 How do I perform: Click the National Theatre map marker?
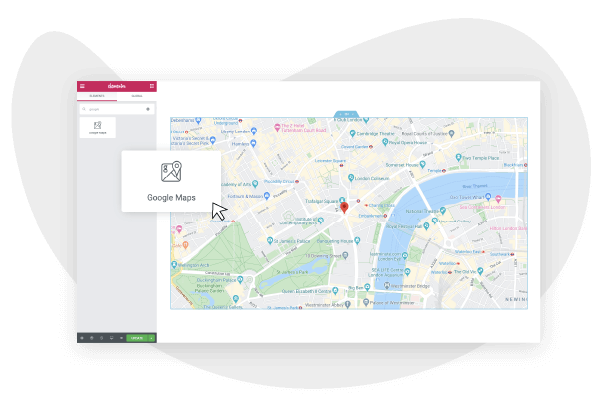[443, 210]
